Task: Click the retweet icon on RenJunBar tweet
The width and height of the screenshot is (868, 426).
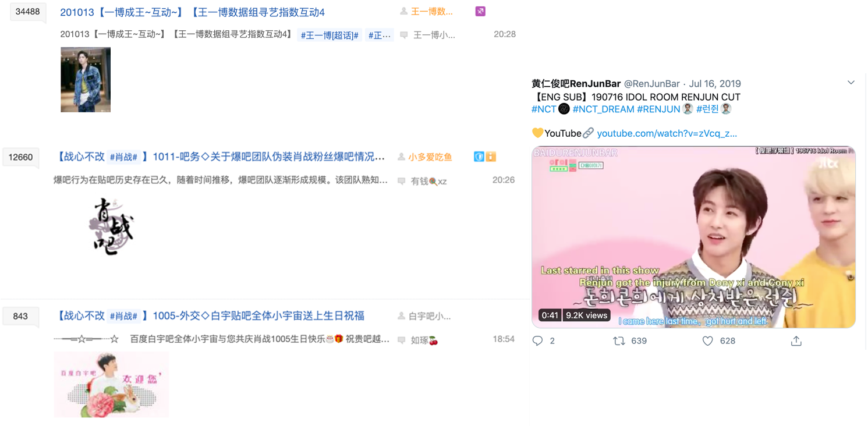Action: [619, 341]
